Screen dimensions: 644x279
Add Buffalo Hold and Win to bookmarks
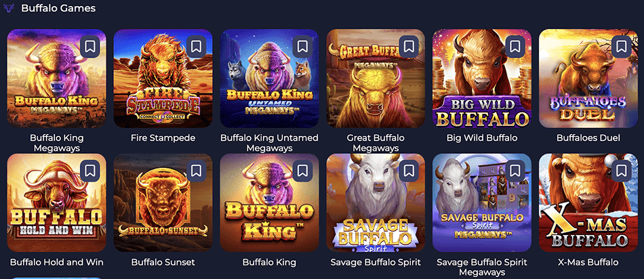tap(90, 171)
